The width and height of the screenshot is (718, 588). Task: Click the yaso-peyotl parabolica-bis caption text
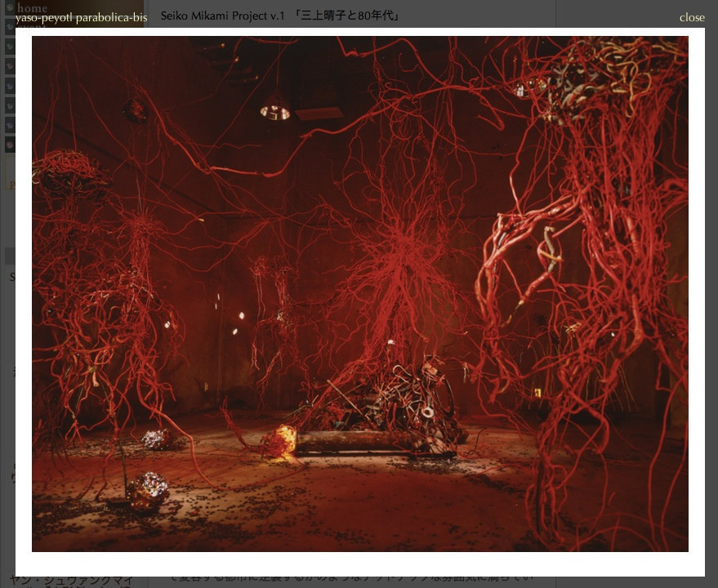coord(81,17)
